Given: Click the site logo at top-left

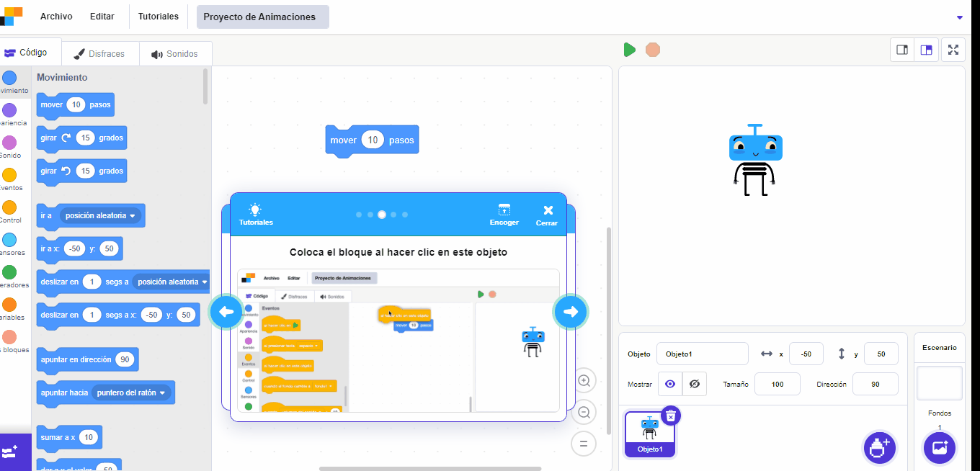Looking at the screenshot, I should click(x=12, y=17).
